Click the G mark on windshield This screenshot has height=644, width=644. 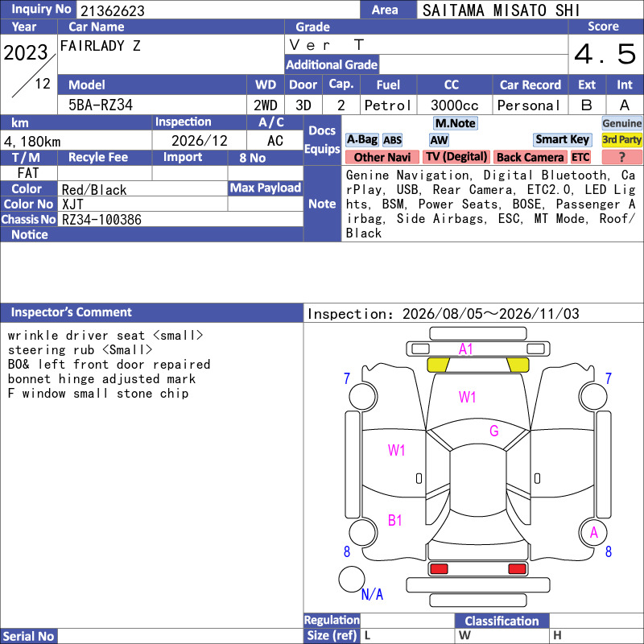(494, 431)
